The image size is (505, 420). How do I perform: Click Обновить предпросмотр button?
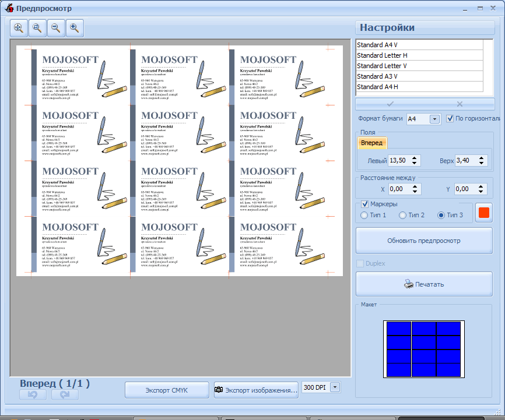click(424, 241)
